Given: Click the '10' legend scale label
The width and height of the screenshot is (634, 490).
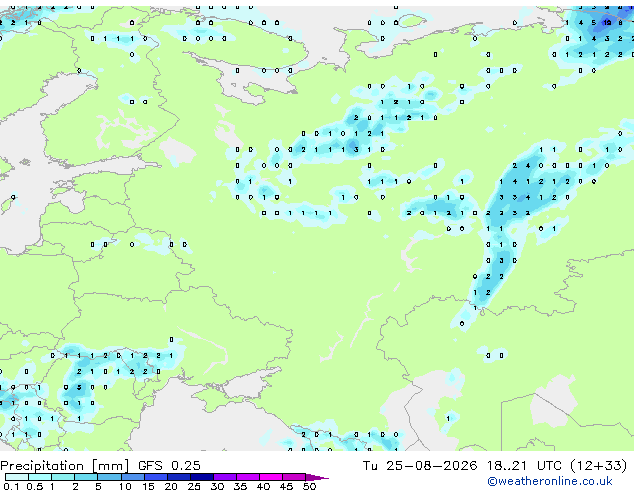Looking at the screenshot, I should click(125, 486).
